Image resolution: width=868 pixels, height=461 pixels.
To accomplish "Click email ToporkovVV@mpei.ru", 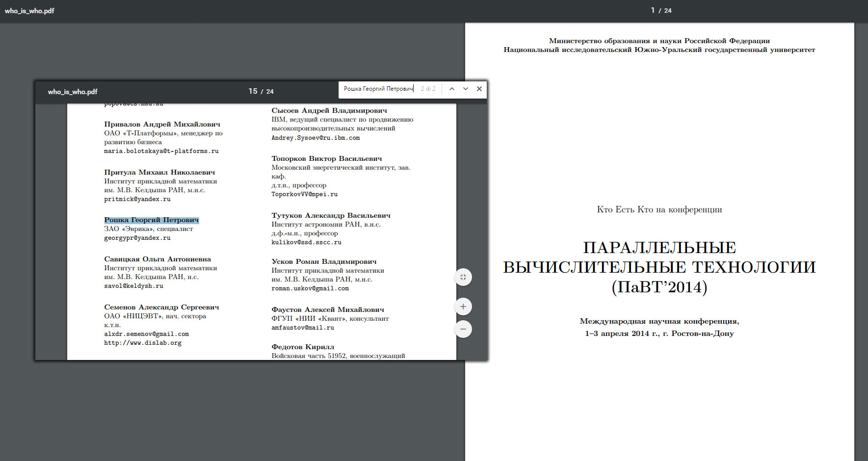I will click(305, 194).
